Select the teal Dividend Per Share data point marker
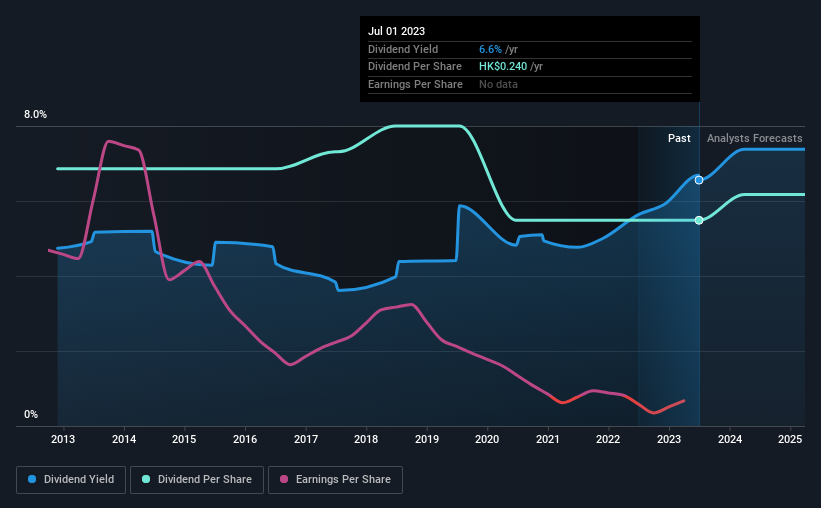This screenshot has height=508, width=821. pyautogui.click(x=699, y=220)
